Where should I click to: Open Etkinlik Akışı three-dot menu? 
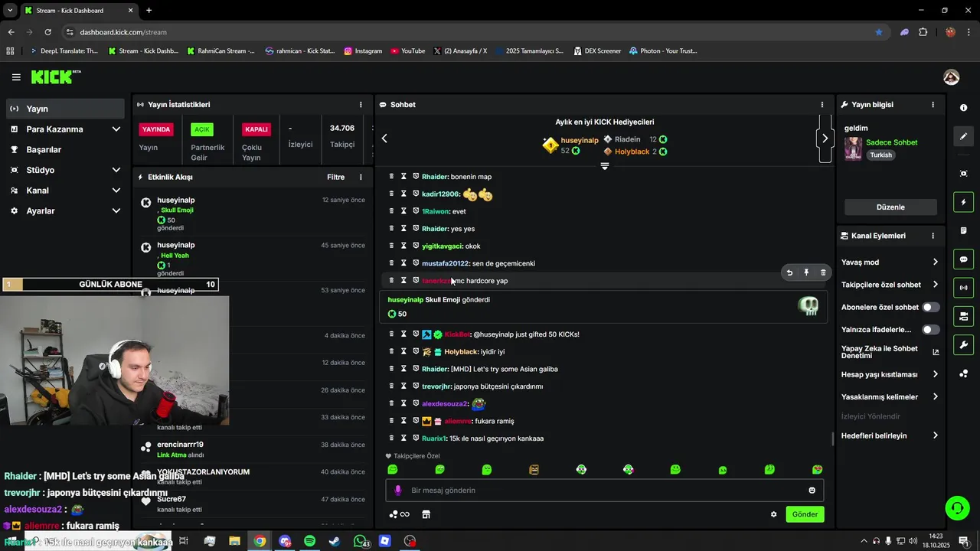point(361,178)
